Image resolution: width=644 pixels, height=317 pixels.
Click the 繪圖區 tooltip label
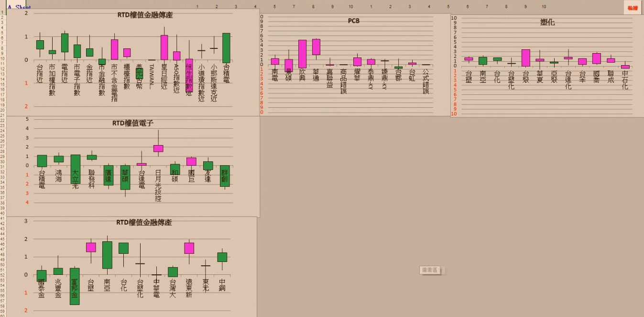coord(429,271)
